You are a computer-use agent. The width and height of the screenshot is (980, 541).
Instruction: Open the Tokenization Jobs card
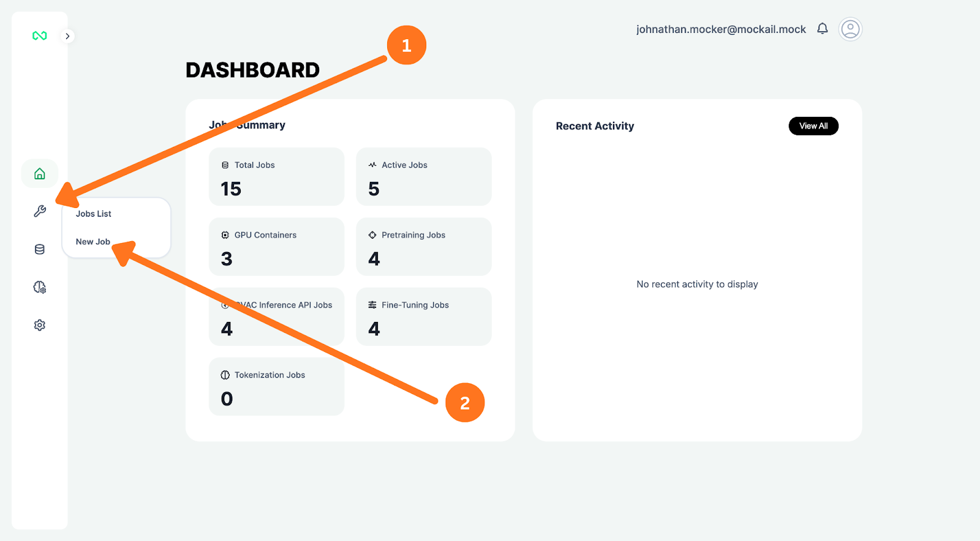click(x=277, y=387)
